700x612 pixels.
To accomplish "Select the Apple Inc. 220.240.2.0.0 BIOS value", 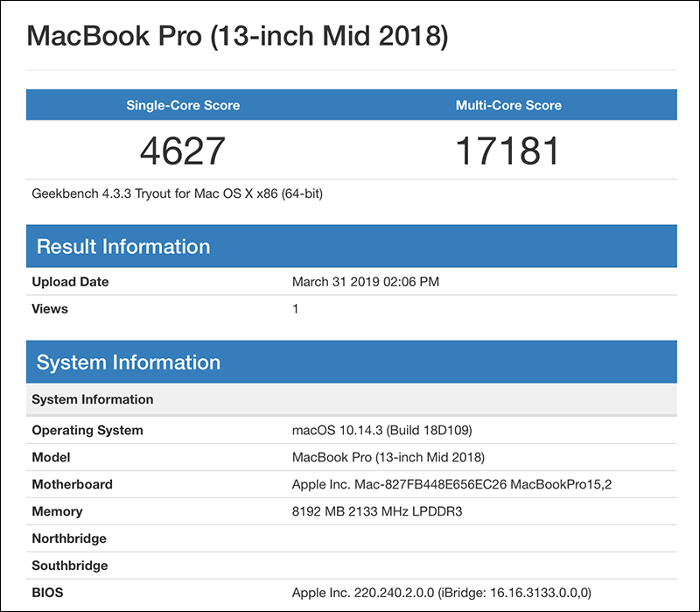I will tap(442, 593).
